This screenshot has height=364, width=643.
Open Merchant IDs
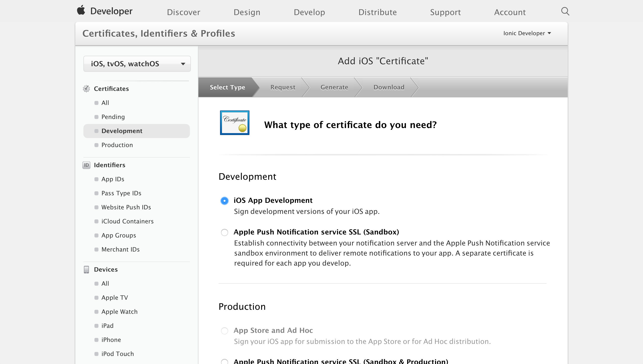pos(120,249)
